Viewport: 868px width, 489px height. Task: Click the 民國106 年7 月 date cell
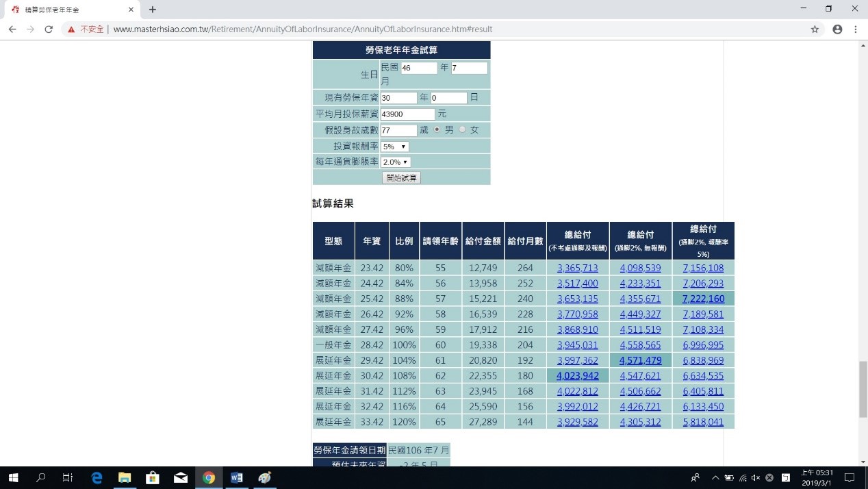coord(418,450)
